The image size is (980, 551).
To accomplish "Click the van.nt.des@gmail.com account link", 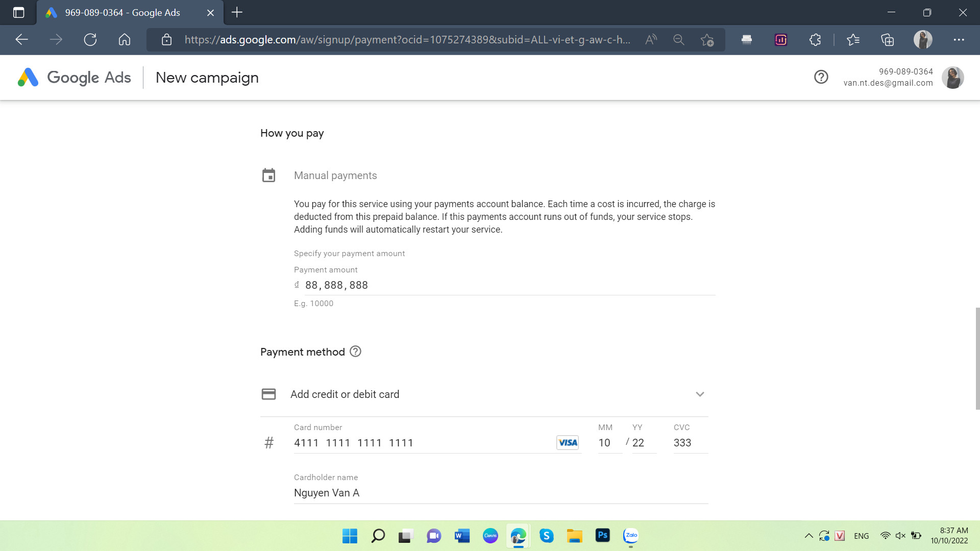I will coord(889,83).
